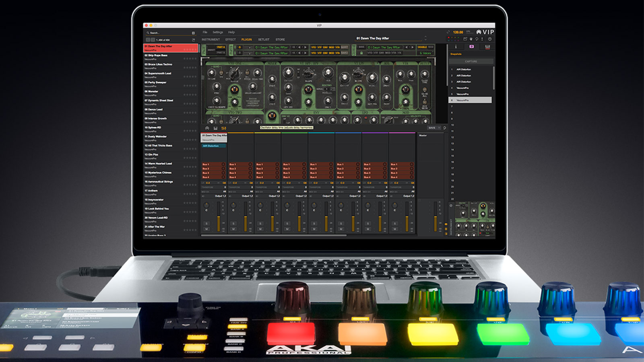Open the Settings menu
The width and height of the screenshot is (644, 362).
(218, 32)
